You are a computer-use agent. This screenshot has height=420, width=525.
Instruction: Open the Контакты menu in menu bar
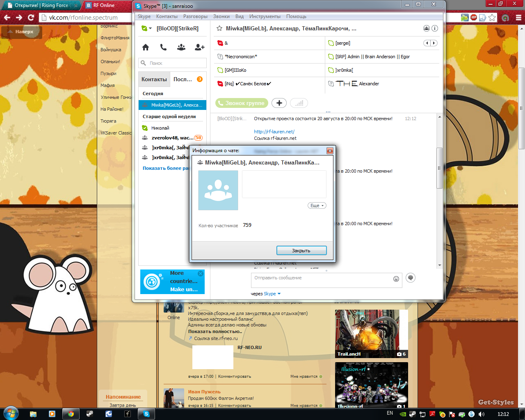point(167,16)
